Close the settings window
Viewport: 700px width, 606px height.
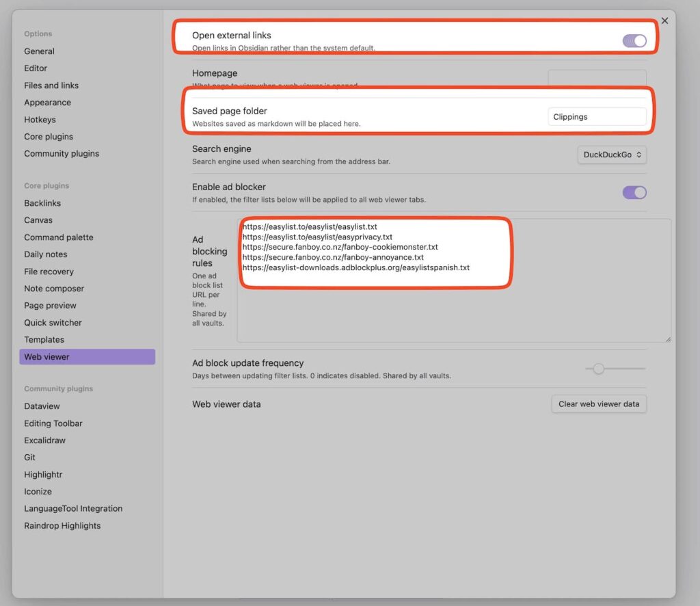tap(664, 21)
